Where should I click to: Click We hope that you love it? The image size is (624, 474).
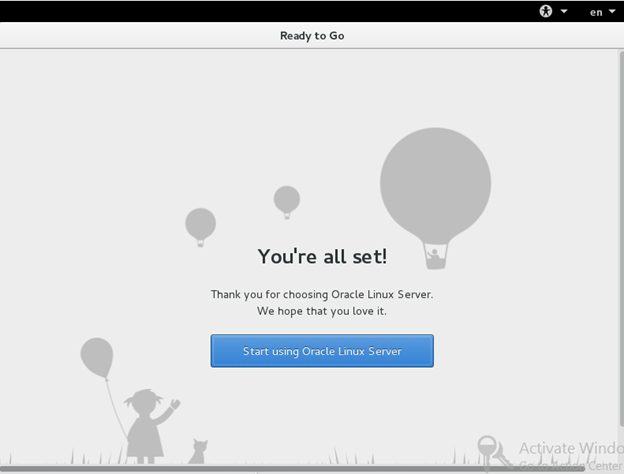[322, 311]
